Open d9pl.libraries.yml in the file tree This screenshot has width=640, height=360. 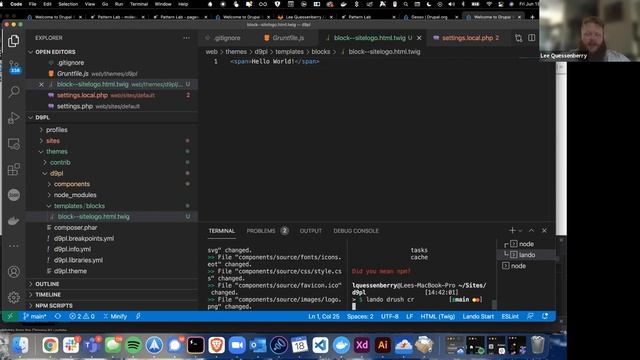[78, 260]
